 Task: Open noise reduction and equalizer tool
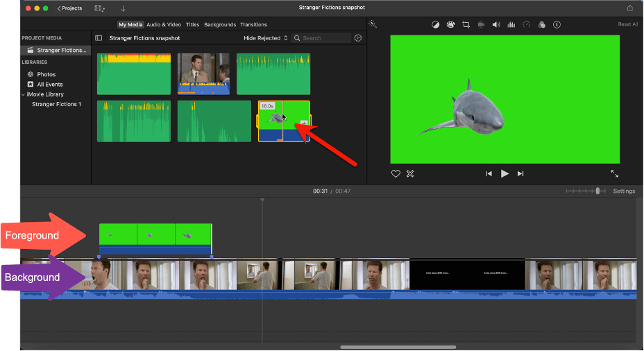[x=511, y=25]
